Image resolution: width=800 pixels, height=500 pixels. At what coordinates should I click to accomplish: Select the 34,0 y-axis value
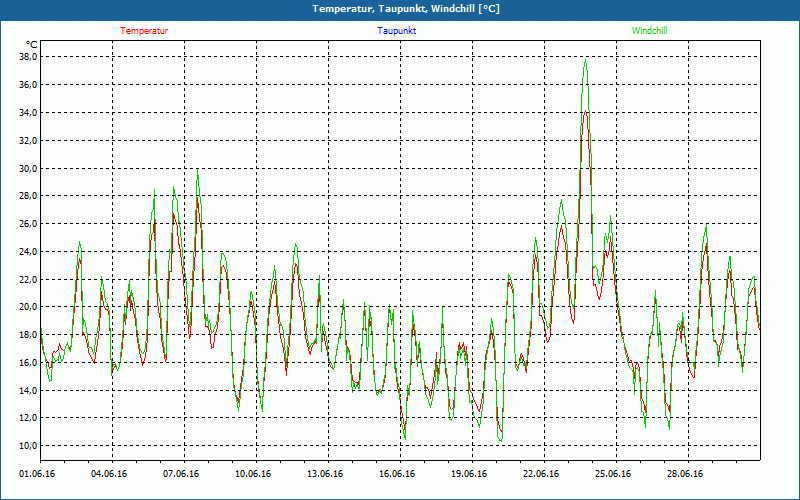click(x=29, y=112)
